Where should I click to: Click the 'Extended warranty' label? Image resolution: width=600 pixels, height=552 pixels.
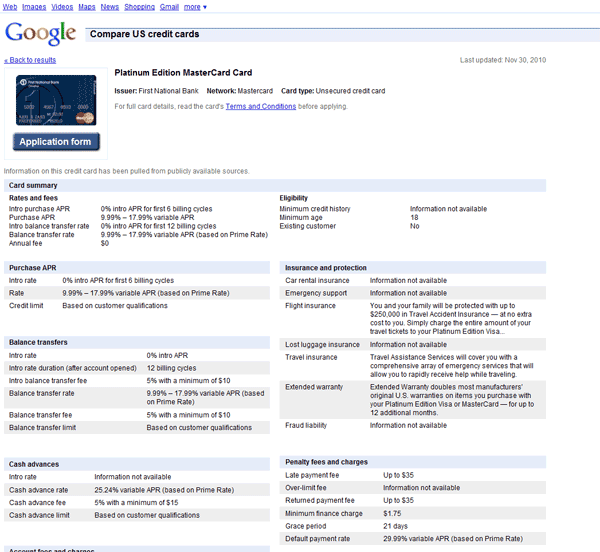(314, 387)
